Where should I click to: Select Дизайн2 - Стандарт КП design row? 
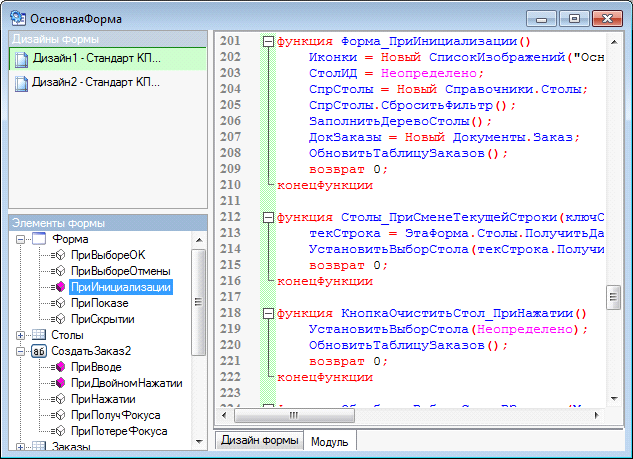click(x=108, y=83)
